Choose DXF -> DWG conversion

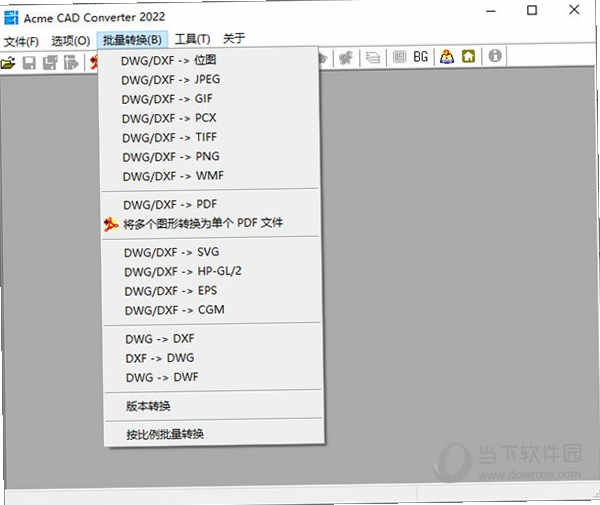coord(212,358)
